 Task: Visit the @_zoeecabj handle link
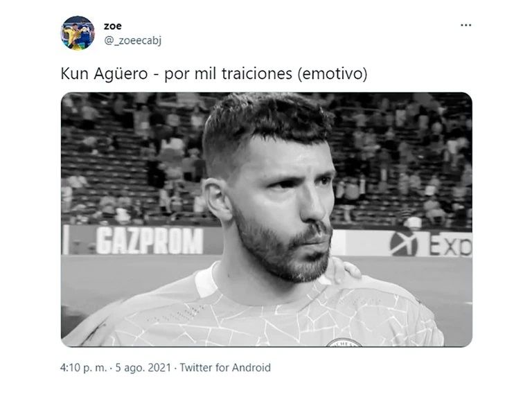tap(133, 41)
